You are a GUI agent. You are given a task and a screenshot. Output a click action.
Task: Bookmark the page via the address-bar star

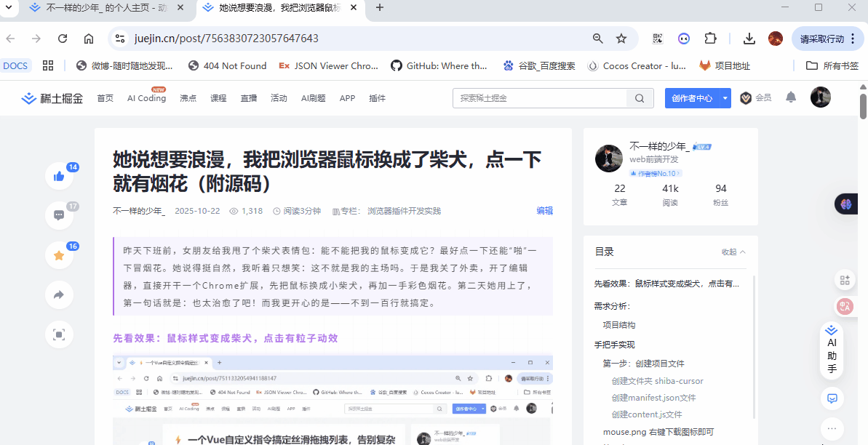click(x=621, y=38)
